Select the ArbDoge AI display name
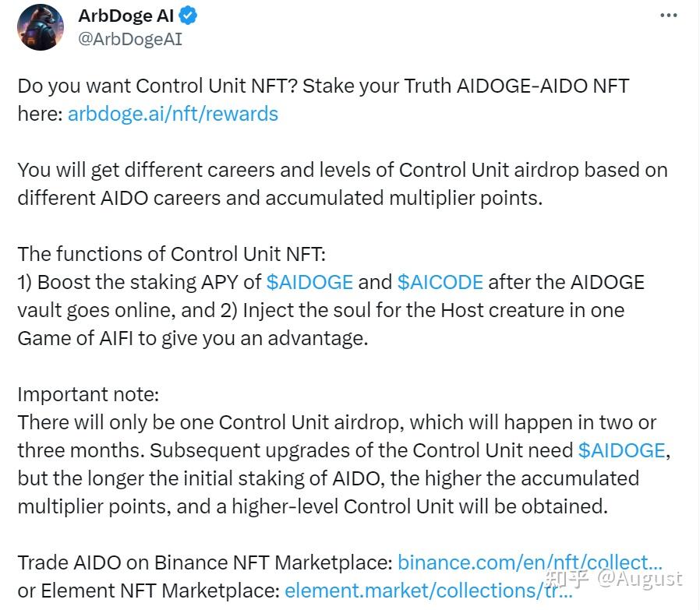This screenshot has width=700, height=610. coord(128,15)
